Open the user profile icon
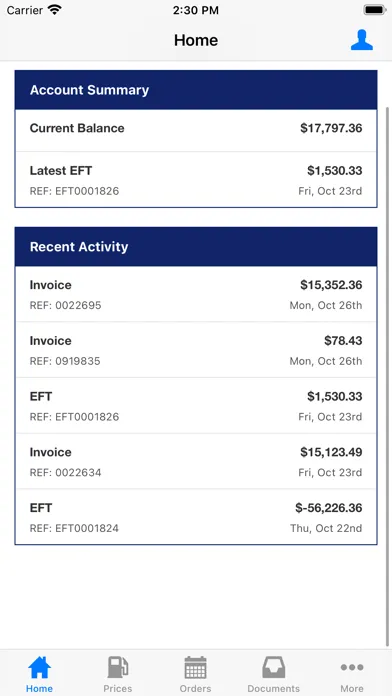Screen dimensions: 392x696 click(362, 40)
